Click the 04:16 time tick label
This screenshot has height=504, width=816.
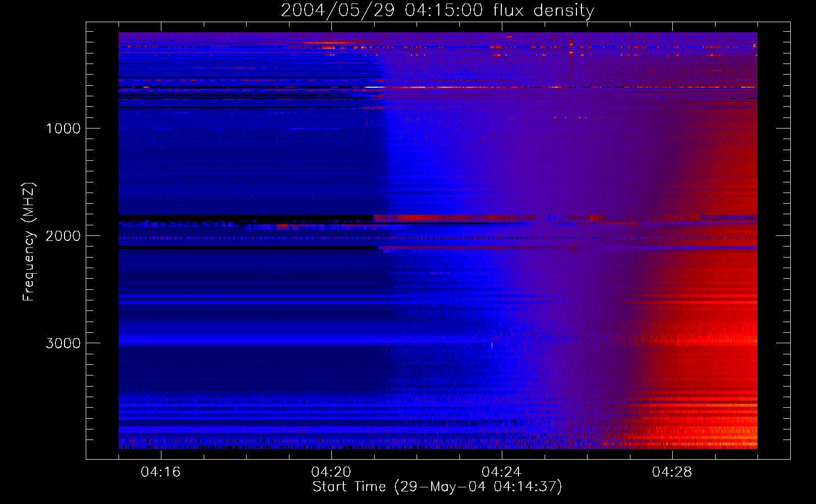[160, 472]
